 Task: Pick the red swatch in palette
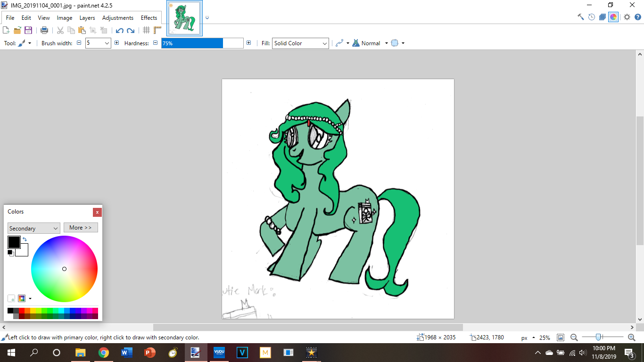(22, 311)
